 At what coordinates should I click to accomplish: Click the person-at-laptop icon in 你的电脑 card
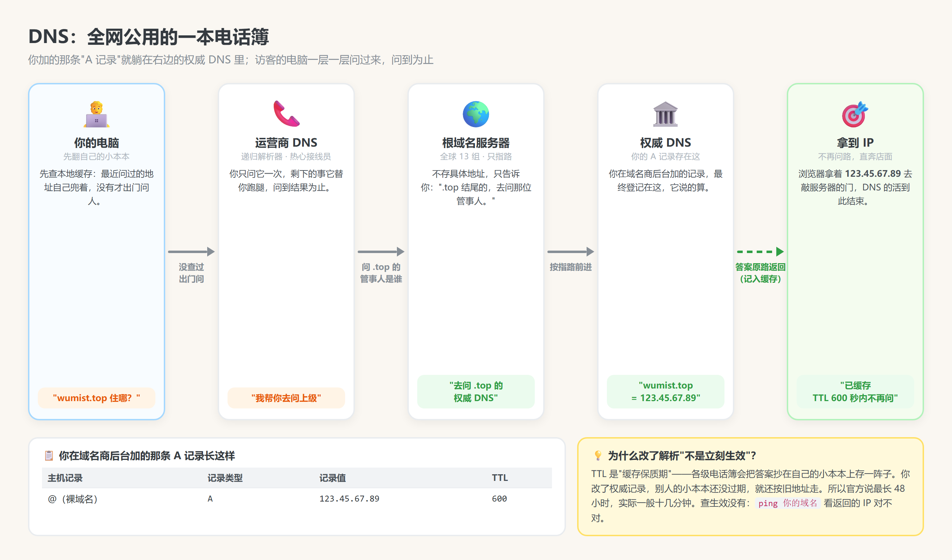pyautogui.click(x=97, y=114)
